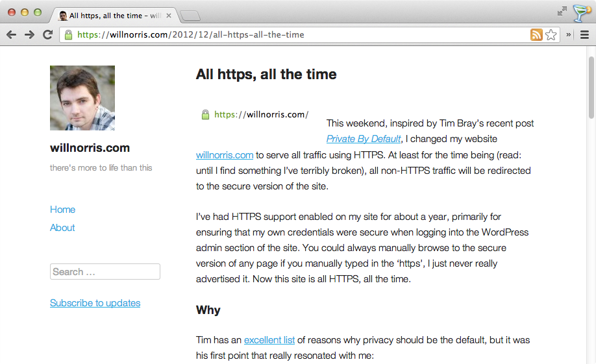Open the Chrome hamburger menu

click(x=584, y=35)
